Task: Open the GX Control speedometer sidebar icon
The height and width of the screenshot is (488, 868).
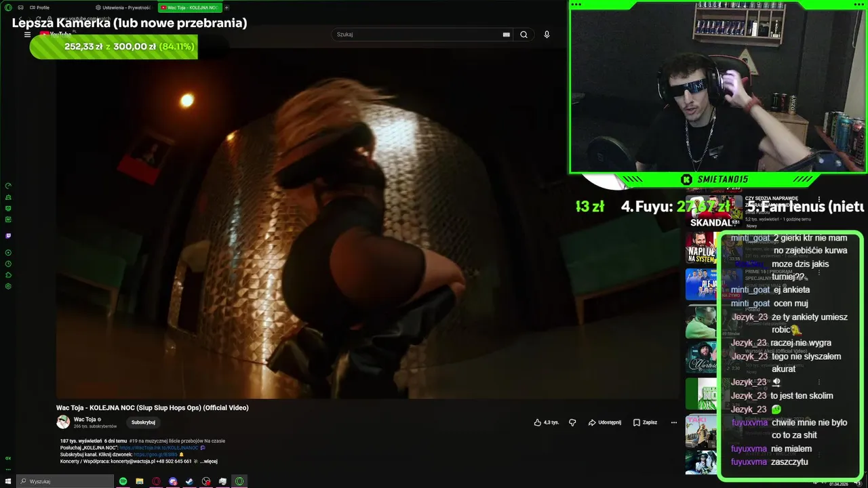Action: tap(8, 186)
